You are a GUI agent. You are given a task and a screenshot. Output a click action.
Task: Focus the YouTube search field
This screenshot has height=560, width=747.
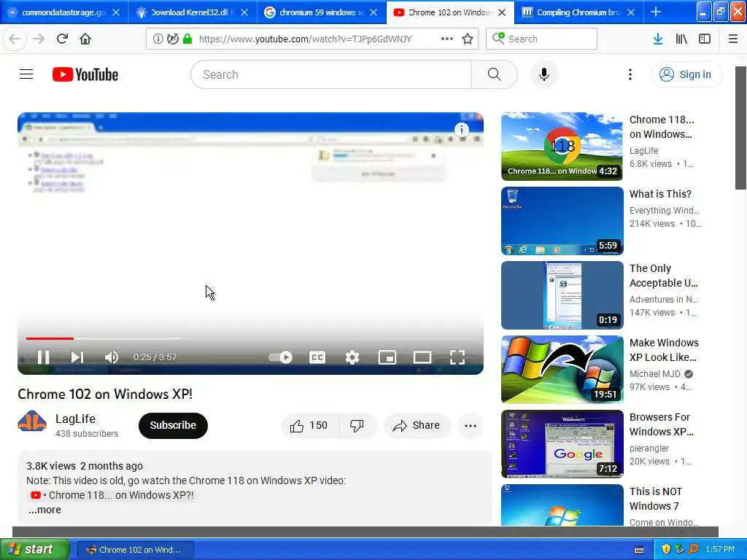pyautogui.click(x=331, y=74)
